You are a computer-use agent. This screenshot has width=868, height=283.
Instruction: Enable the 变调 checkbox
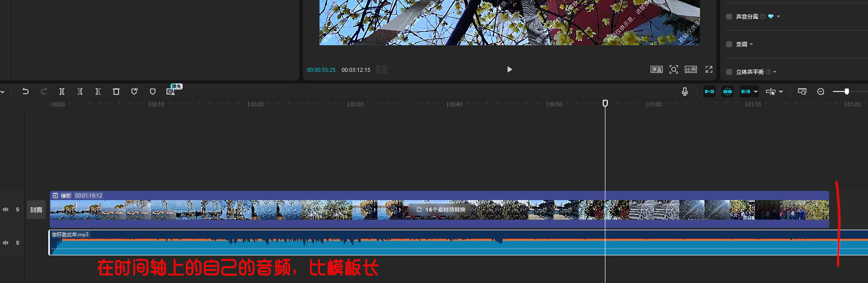729,44
